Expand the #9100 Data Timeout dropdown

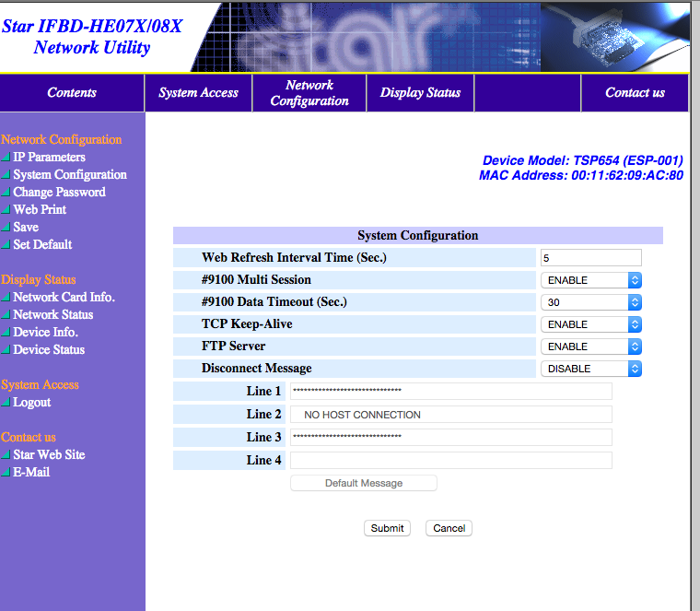point(590,302)
